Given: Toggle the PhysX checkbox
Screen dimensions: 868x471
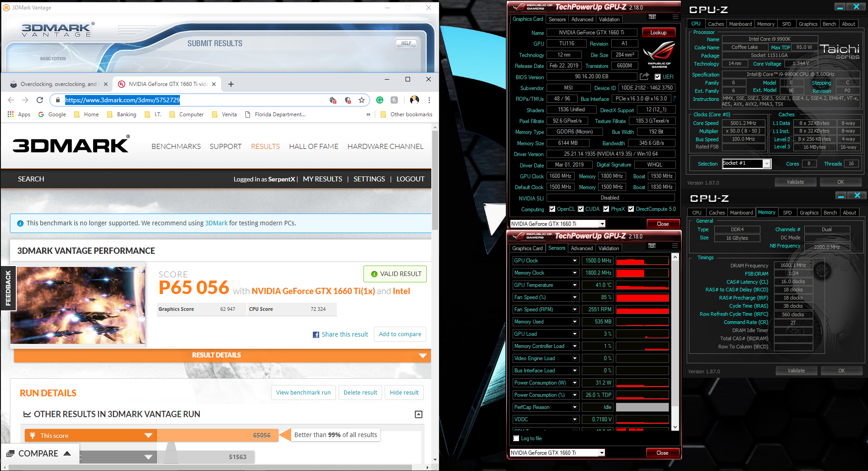Looking at the screenshot, I should (x=606, y=209).
